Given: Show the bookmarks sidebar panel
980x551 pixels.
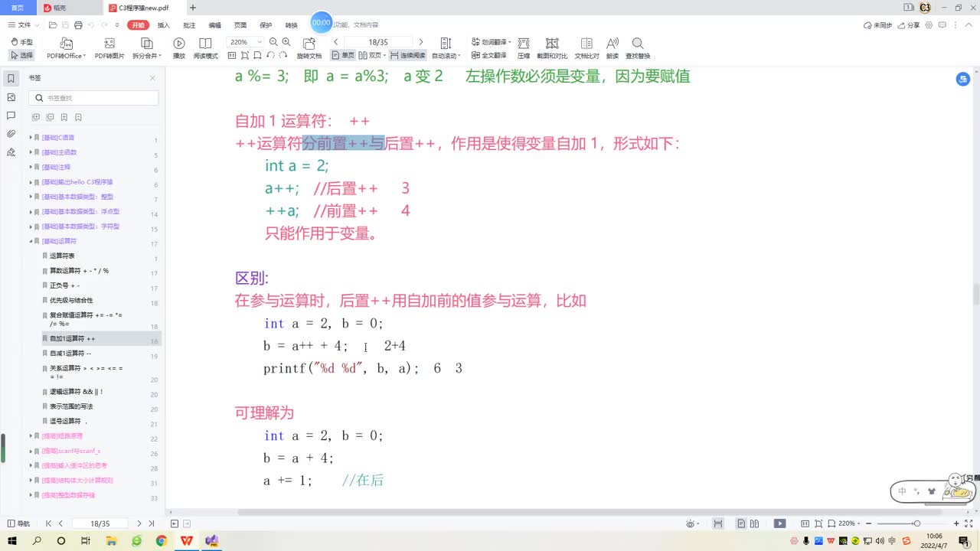Looking at the screenshot, I should [11, 78].
